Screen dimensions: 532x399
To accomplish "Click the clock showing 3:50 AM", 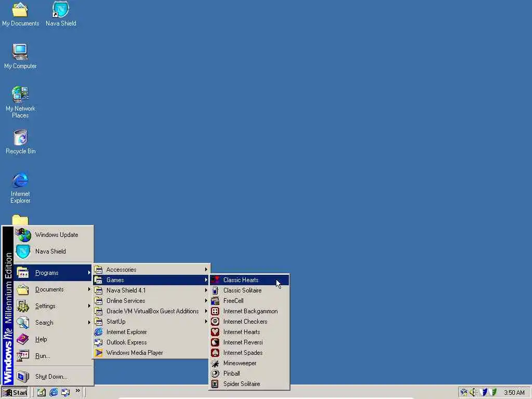I will pos(514,393).
